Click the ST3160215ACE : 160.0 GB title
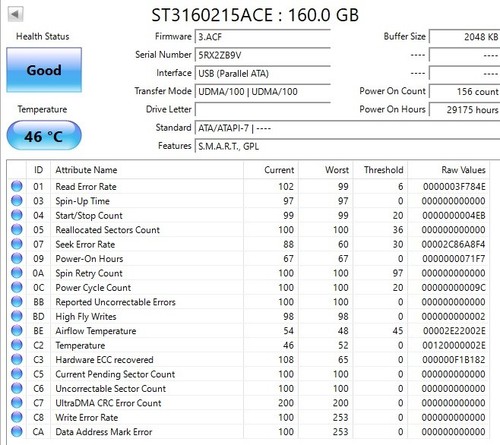 [255, 15]
